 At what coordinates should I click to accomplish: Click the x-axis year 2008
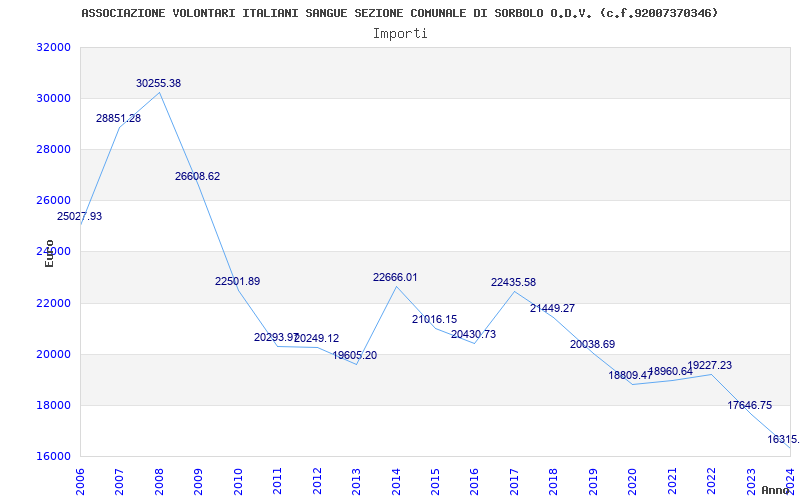(x=159, y=481)
